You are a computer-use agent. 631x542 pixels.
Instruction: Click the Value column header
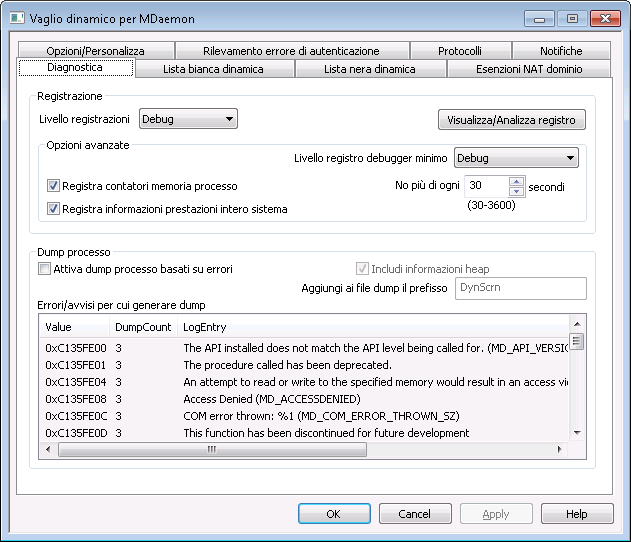click(74, 327)
